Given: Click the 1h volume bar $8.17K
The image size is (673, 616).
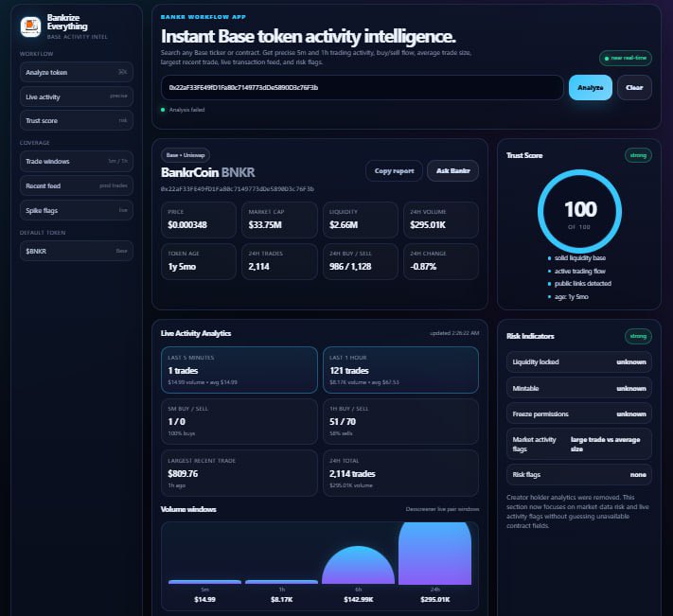Looking at the screenshot, I should pyautogui.click(x=281, y=582).
